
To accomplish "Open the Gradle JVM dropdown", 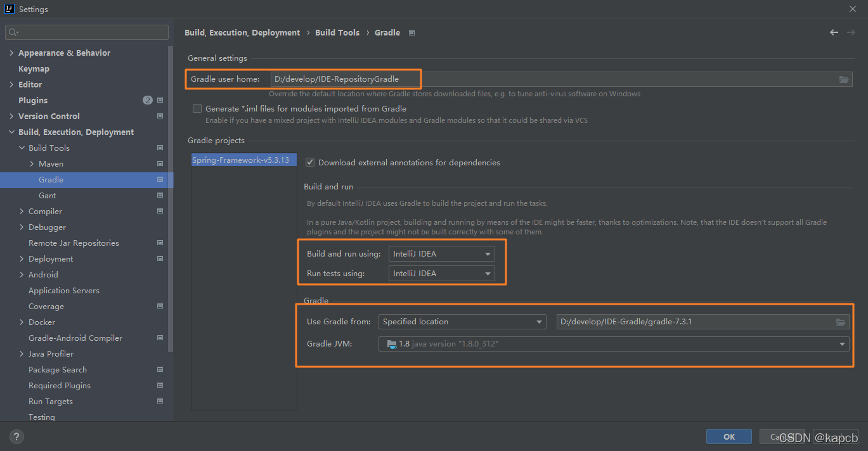I will 614,344.
